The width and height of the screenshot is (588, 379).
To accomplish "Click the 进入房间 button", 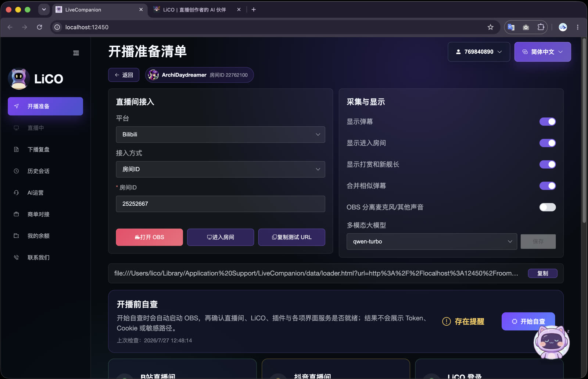I will click(220, 237).
